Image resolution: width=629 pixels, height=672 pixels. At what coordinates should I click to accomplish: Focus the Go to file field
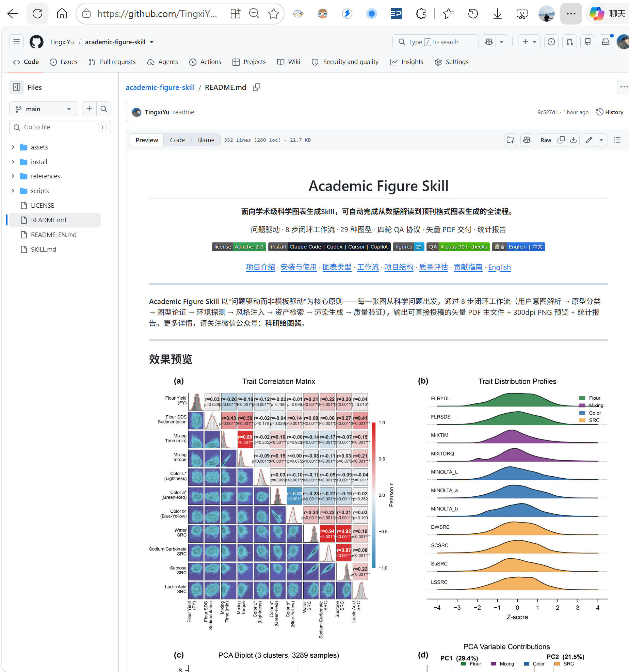pyautogui.click(x=60, y=127)
